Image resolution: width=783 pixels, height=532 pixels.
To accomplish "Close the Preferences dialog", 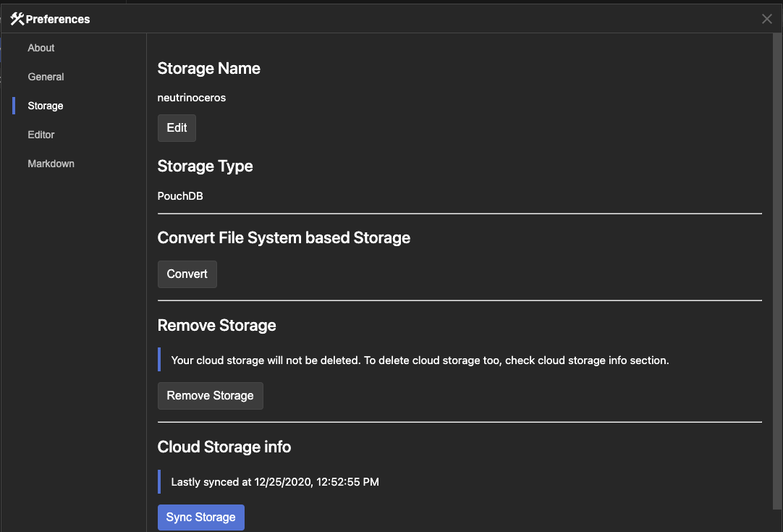I will pyautogui.click(x=767, y=19).
